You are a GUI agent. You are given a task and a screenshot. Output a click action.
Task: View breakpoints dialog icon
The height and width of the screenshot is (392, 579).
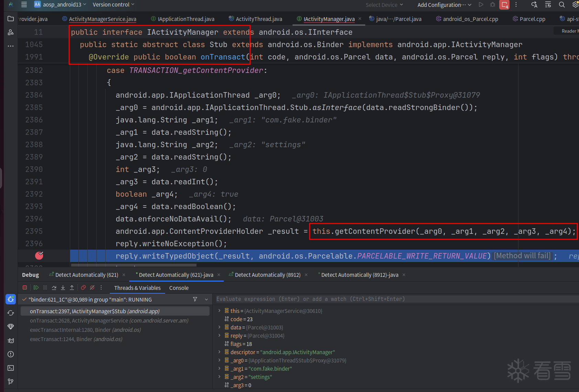click(x=83, y=287)
